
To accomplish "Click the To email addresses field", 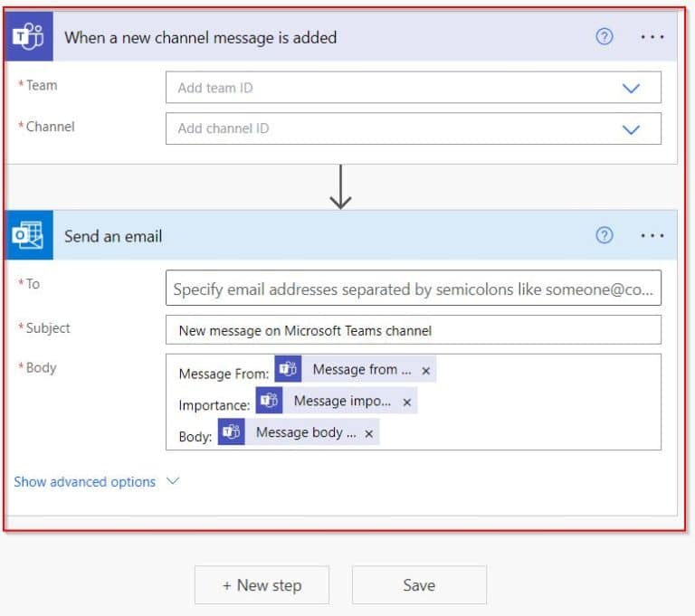I will (413, 288).
